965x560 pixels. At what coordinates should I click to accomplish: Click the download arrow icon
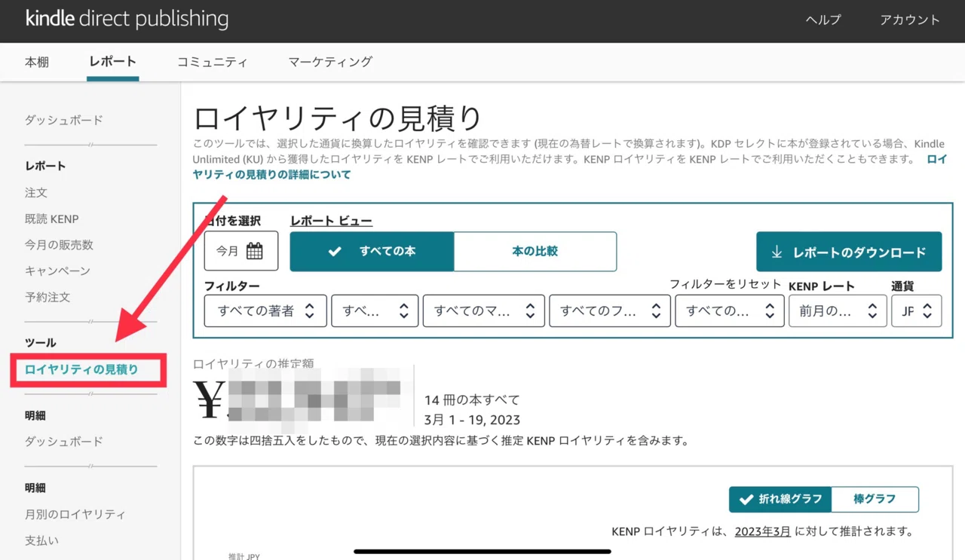777,252
